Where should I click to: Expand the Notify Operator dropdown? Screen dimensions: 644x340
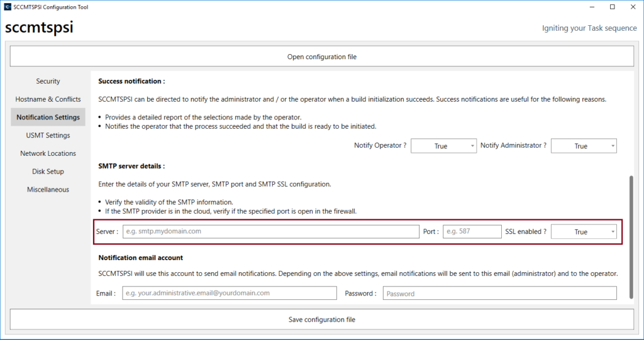443,146
